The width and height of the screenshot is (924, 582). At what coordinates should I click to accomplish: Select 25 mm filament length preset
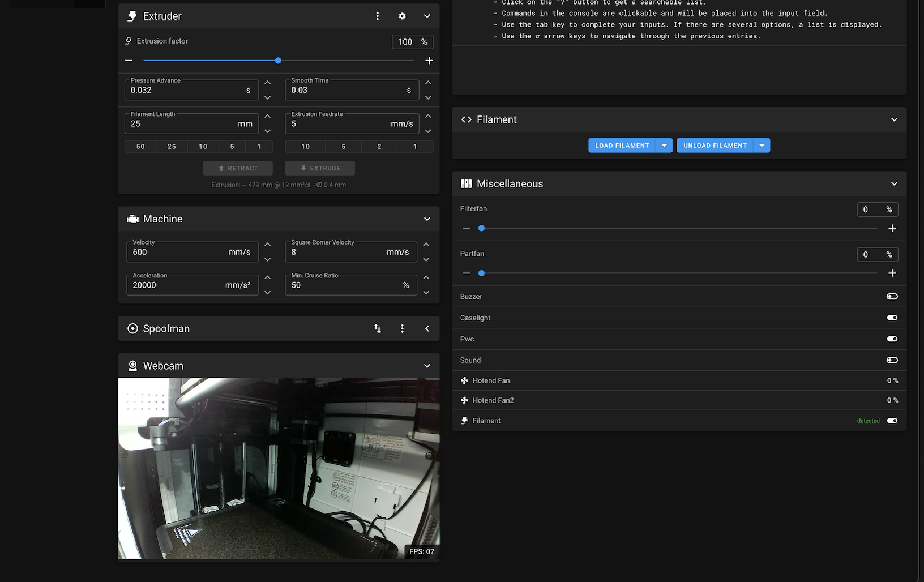(x=172, y=147)
